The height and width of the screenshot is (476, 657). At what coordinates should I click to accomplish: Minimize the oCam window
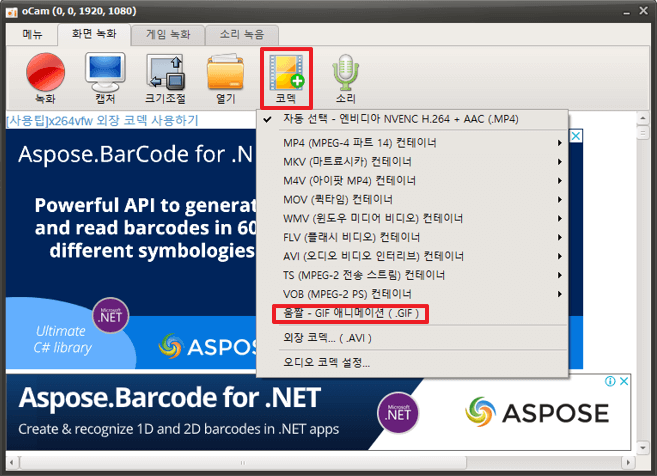coord(626,12)
